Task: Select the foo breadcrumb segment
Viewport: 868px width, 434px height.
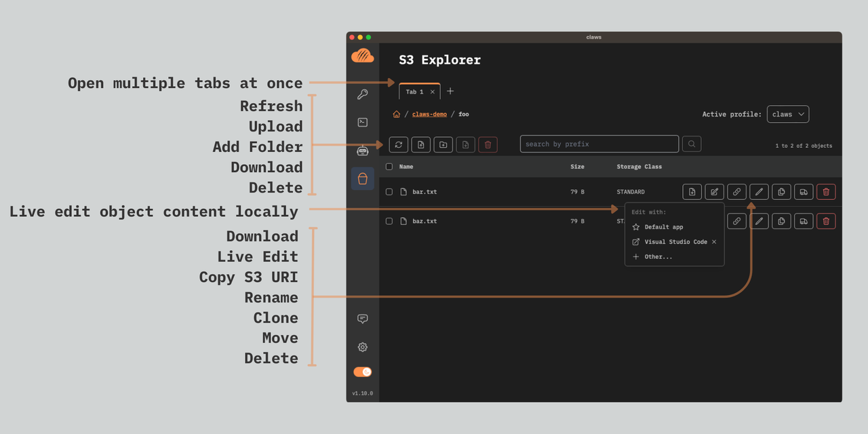Action: 464,114
